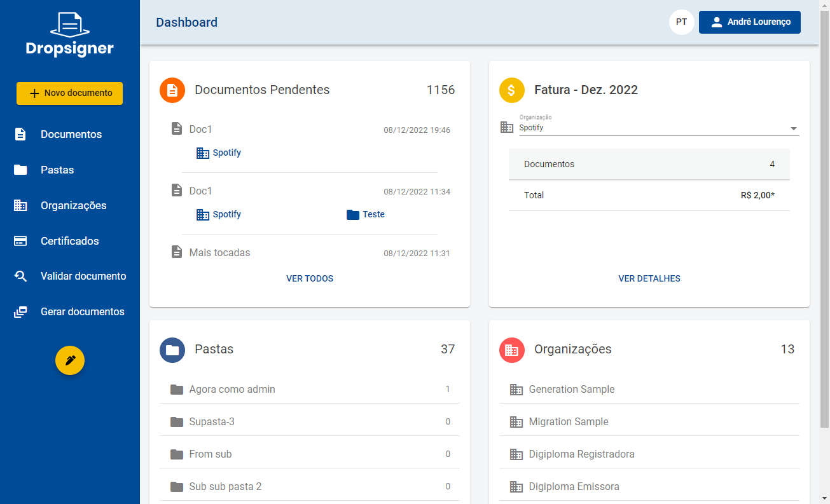
Task: Click the Novo documento button
Action: (x=70, y=93)
